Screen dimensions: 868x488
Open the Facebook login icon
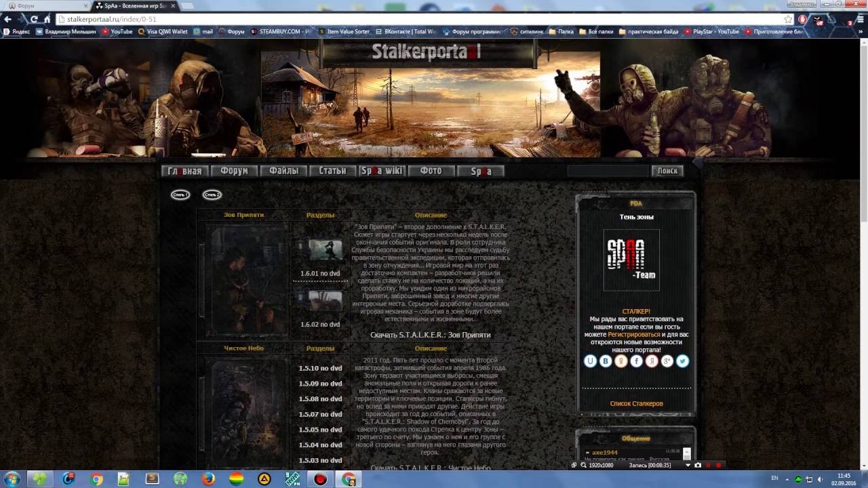(636, 361)
